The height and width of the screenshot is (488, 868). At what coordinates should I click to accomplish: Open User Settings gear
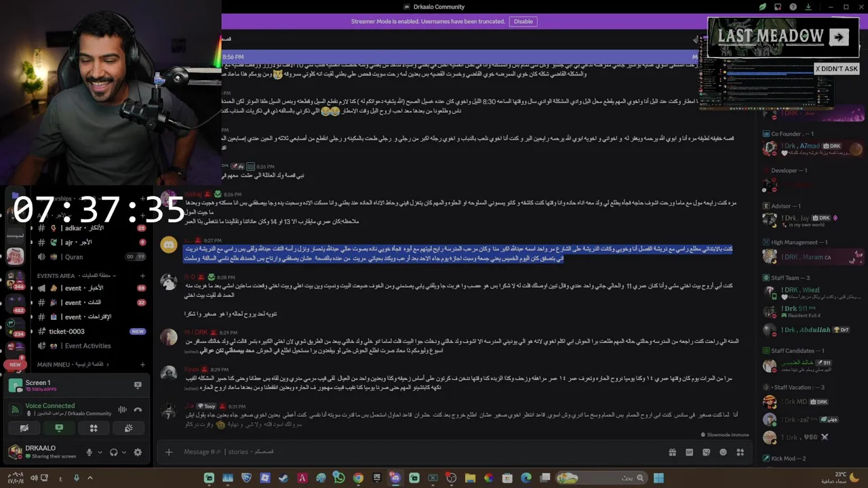pyautogui.click(x=138, y=452)
